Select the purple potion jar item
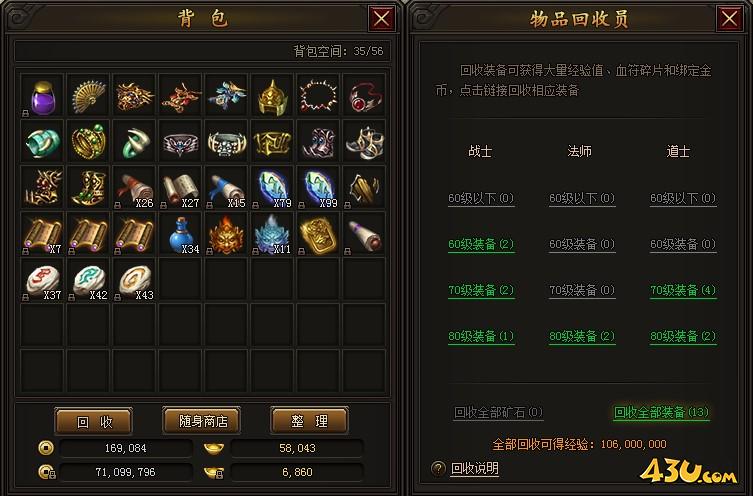This screenshot has height=496, width=753. click(x=43, y=96)
